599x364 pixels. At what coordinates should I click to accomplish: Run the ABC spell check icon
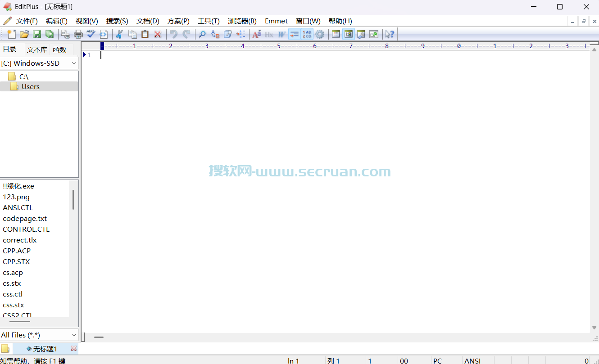(91, 34)
